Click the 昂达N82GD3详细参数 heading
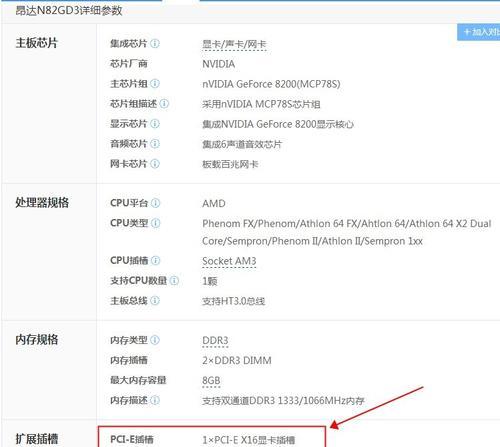Viewport: 500px width, 447px height. [69, 10]
